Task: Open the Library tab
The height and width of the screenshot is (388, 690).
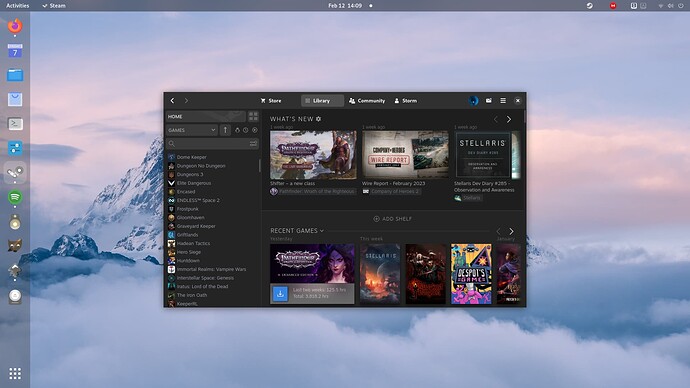Action: tap(322, 101)
